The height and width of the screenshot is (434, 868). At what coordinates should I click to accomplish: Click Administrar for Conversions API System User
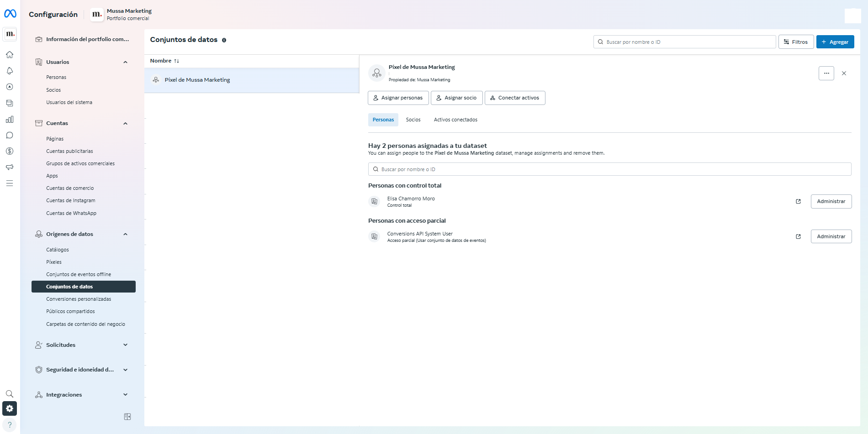point(831,236)
